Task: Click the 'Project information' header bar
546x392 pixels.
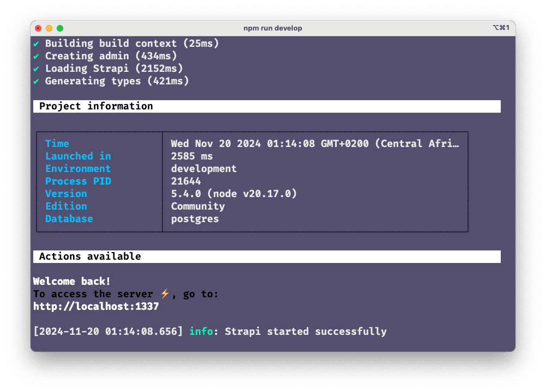Action: [x=267, y=106]
